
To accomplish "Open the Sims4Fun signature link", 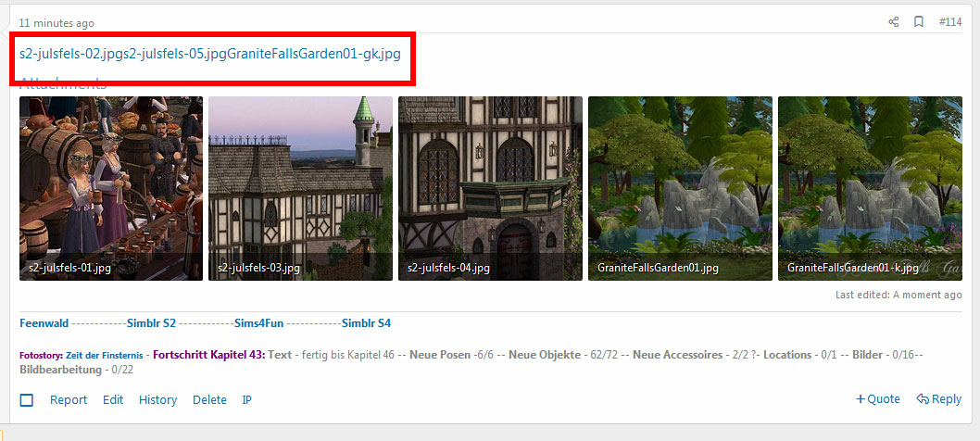I will tap(259, 323).
